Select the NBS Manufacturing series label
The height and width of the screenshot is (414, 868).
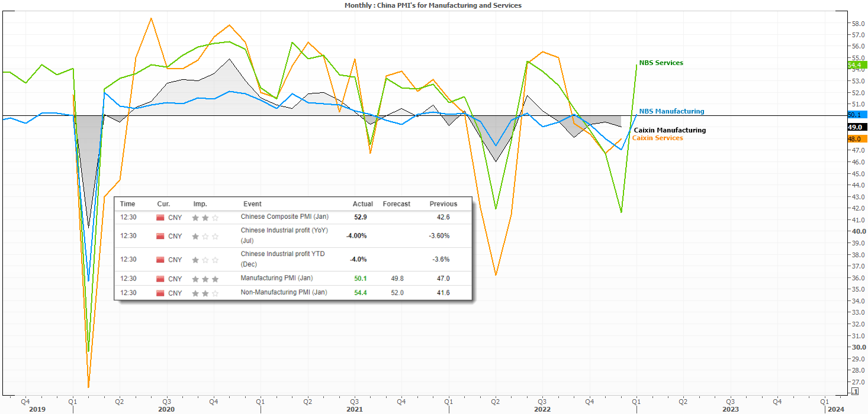[x=671, y=111]
